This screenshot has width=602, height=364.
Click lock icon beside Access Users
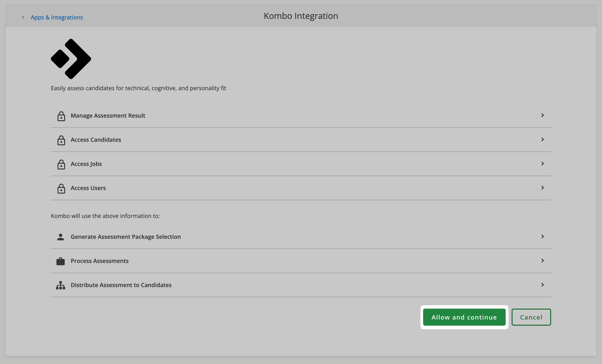[61, 189]
